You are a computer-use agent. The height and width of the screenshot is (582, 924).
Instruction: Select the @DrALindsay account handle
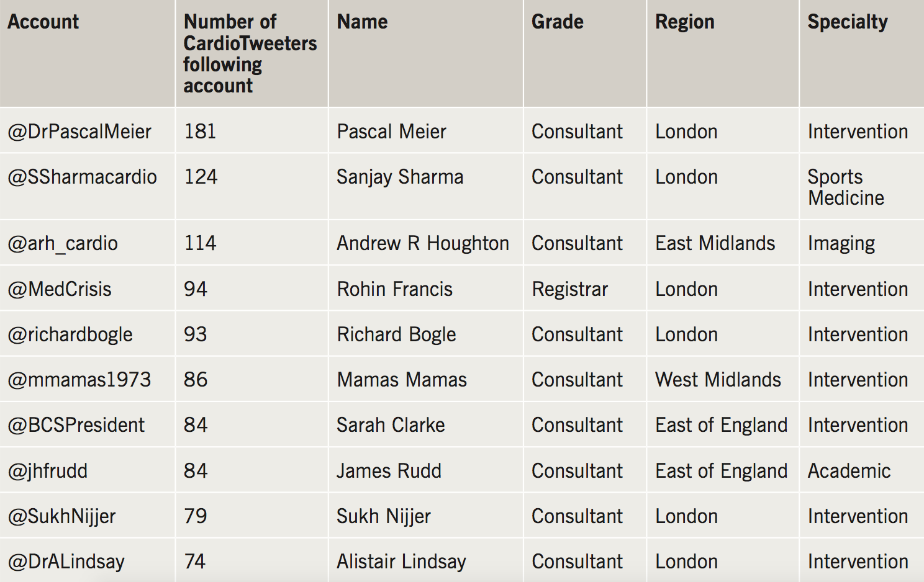[x=66, y=562]
